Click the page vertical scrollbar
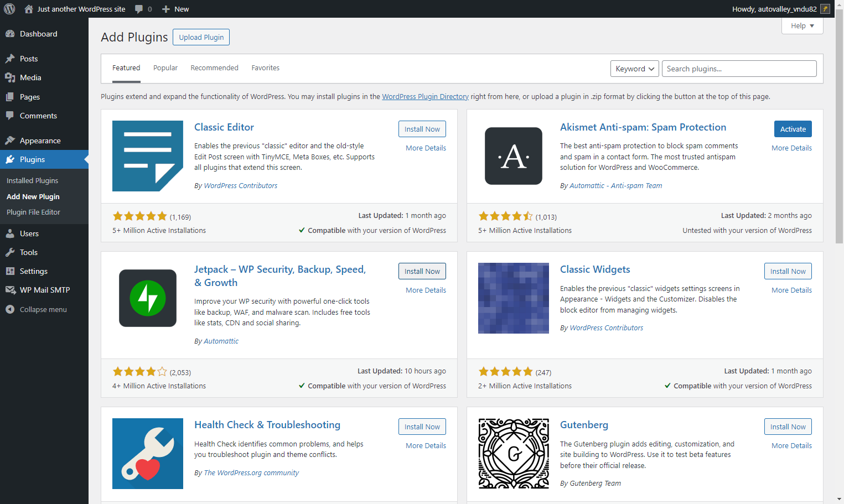Screen dimensions: 844x504 point(839,127)
